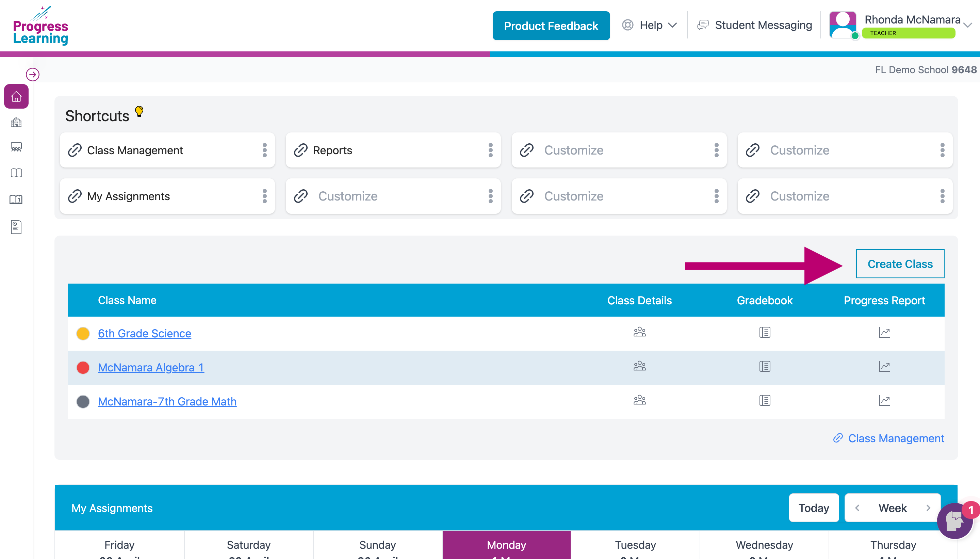The image size is (980, 559).
Task: Open Gradebook for 6th Grade Science
Action: [x=764, y=333]
